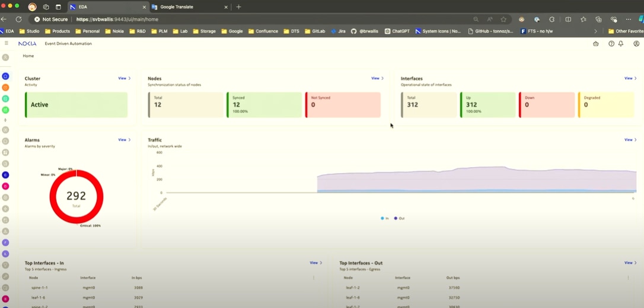Image resolution: width=644 pixels, height=308 pixels.
Task: Open options menu of Top Interfaces - In table
Action: 313,278
